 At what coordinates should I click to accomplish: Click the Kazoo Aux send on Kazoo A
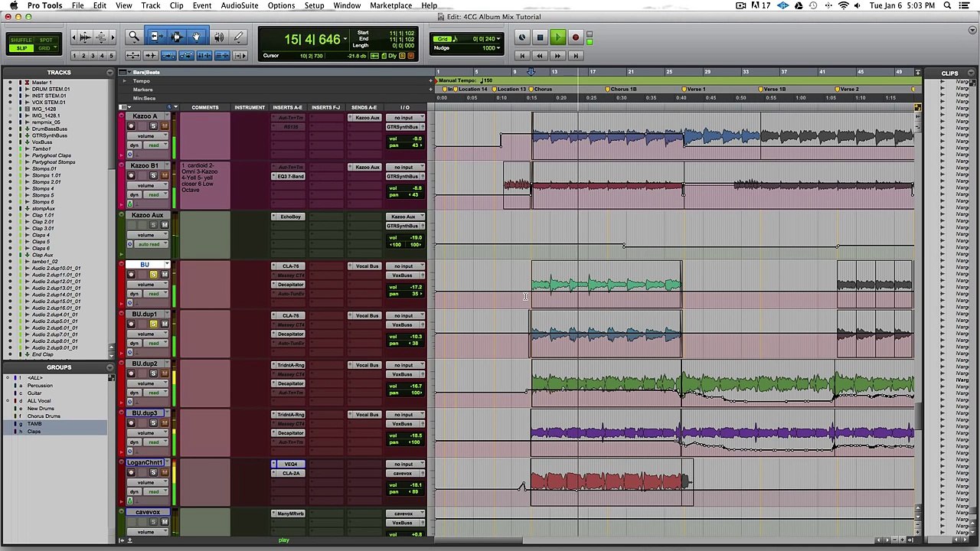(x=366, y=118)
